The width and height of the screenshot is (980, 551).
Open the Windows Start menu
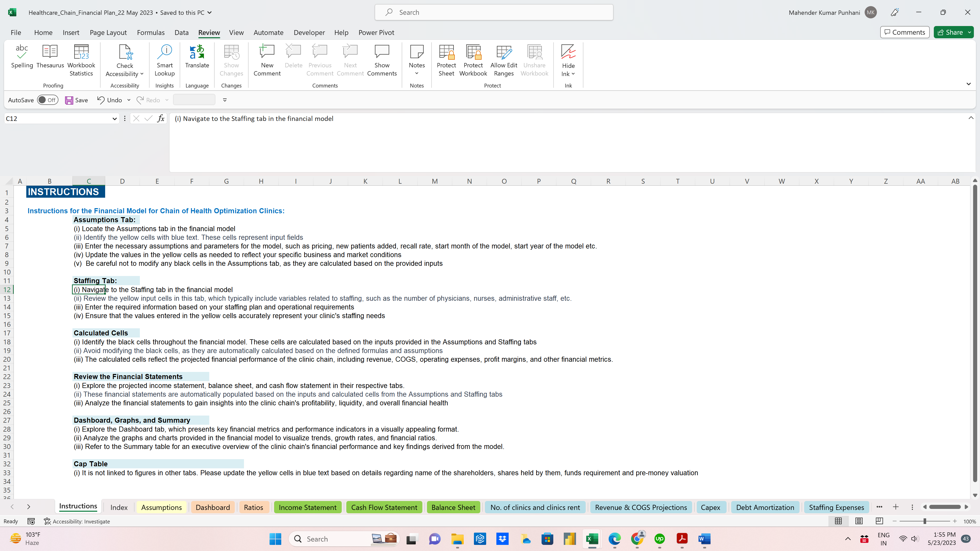[275, 539]
